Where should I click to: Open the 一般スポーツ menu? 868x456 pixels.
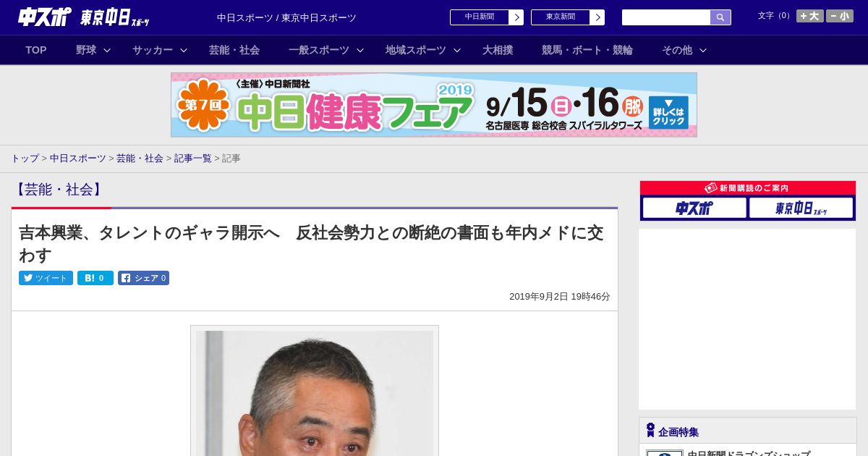[319, 50]
